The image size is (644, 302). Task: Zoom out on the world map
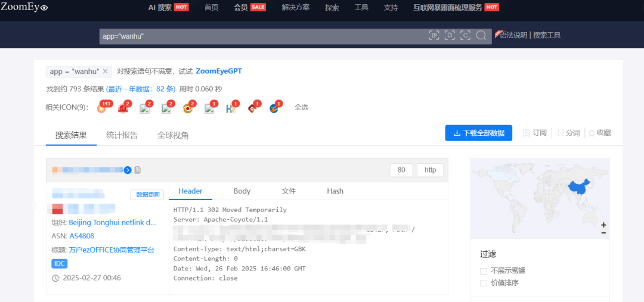pos(603,233)
